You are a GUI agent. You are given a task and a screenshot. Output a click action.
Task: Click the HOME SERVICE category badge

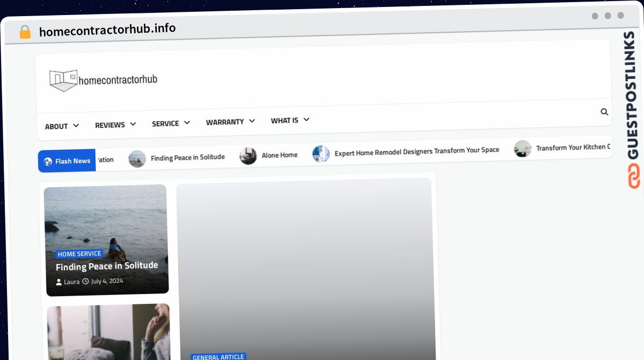coord(79,254)
